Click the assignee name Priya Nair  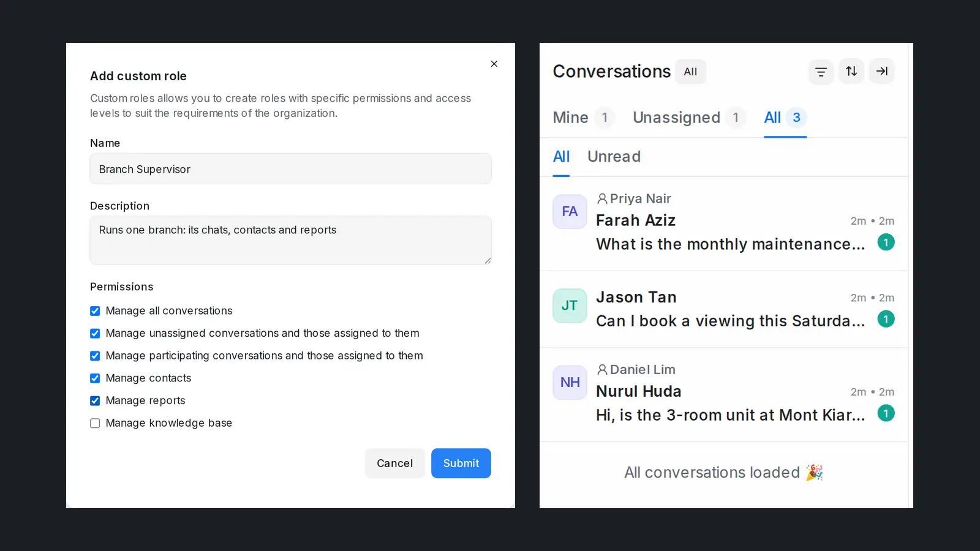coord(641,199)
